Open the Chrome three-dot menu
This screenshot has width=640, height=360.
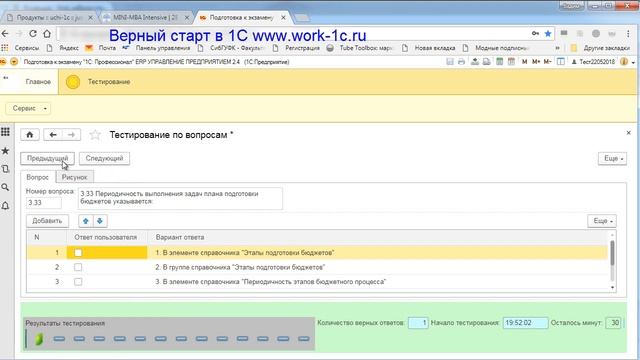click(628, 34)
